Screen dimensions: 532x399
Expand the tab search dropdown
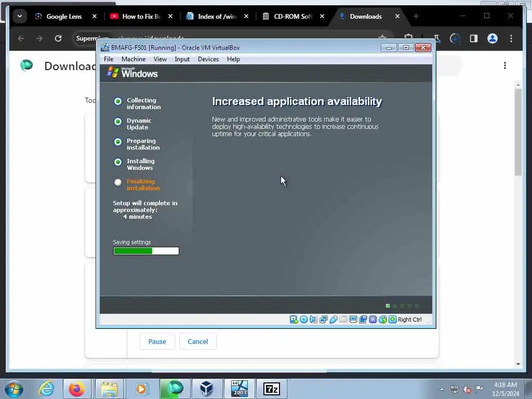coord(20,16)
